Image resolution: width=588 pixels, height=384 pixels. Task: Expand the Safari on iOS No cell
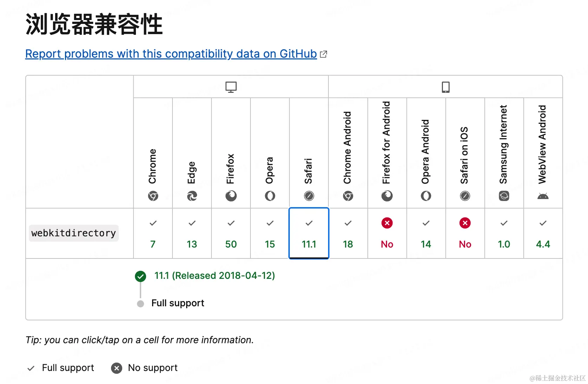(465, 233)
